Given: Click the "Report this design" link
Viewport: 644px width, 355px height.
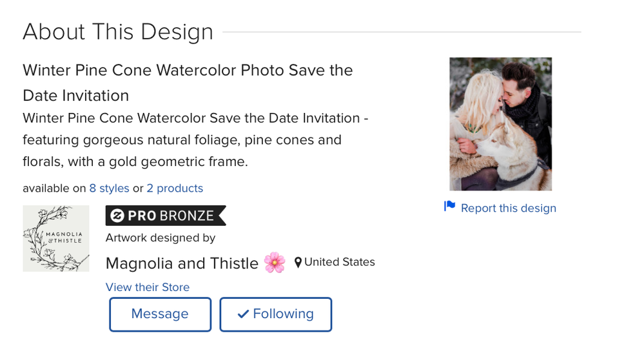Looking at the screenshot, I should (508, 208).
